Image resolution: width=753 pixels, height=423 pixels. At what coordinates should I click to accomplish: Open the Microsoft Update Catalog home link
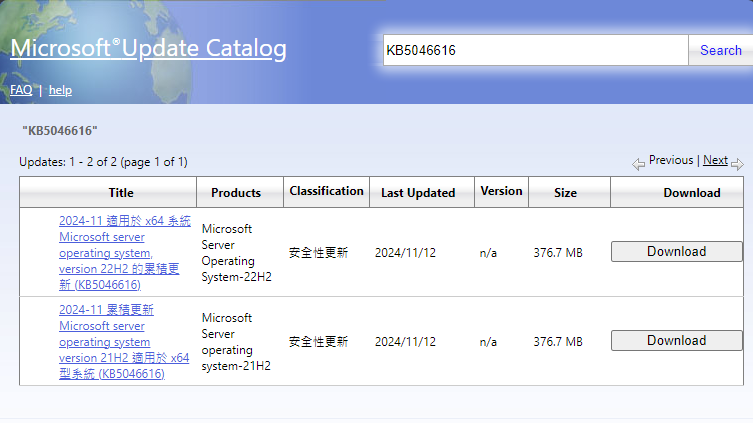tap(148, 49)
